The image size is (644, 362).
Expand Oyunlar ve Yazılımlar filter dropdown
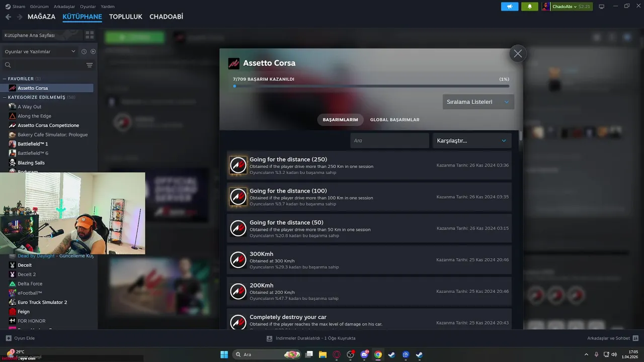point(40,51)
